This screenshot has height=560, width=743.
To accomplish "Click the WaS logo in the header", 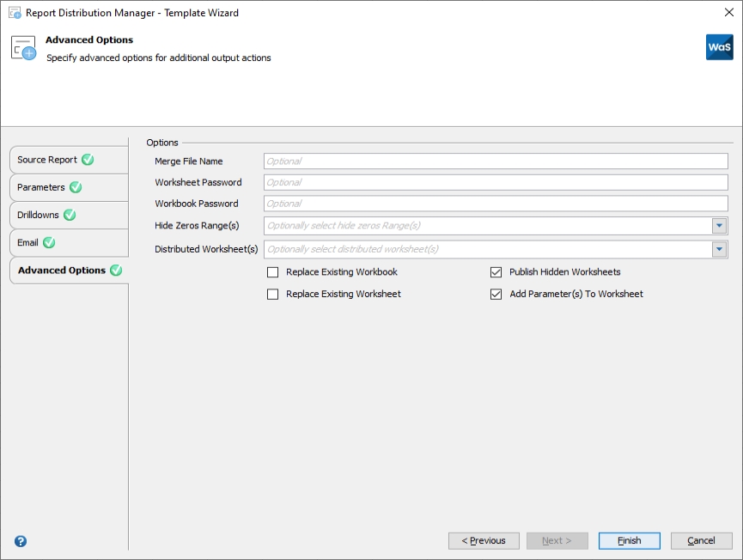I will (720, 47).
